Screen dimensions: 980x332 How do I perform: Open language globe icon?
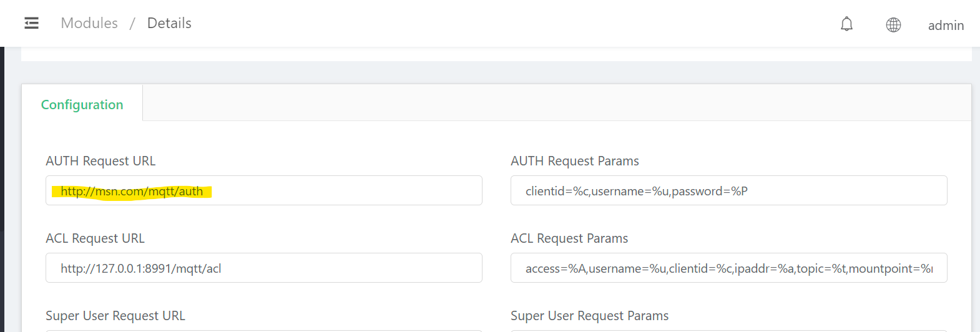pos(893,24)
